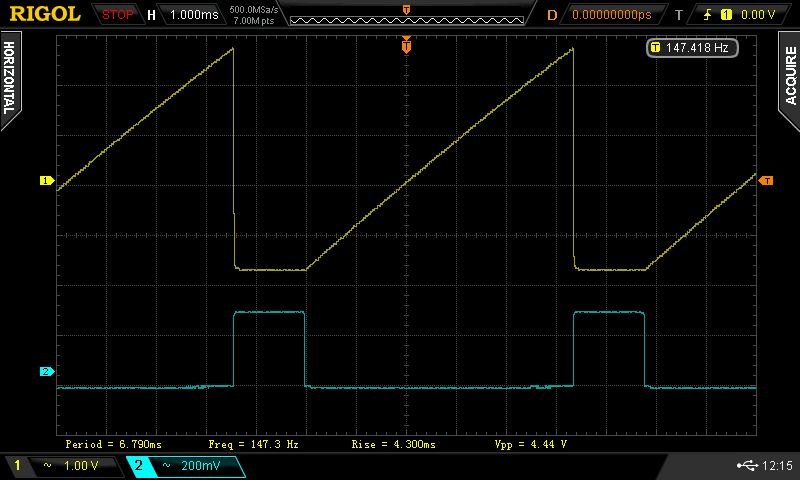
Task: Click the 12:15 clock display
Action: (777, 465)
